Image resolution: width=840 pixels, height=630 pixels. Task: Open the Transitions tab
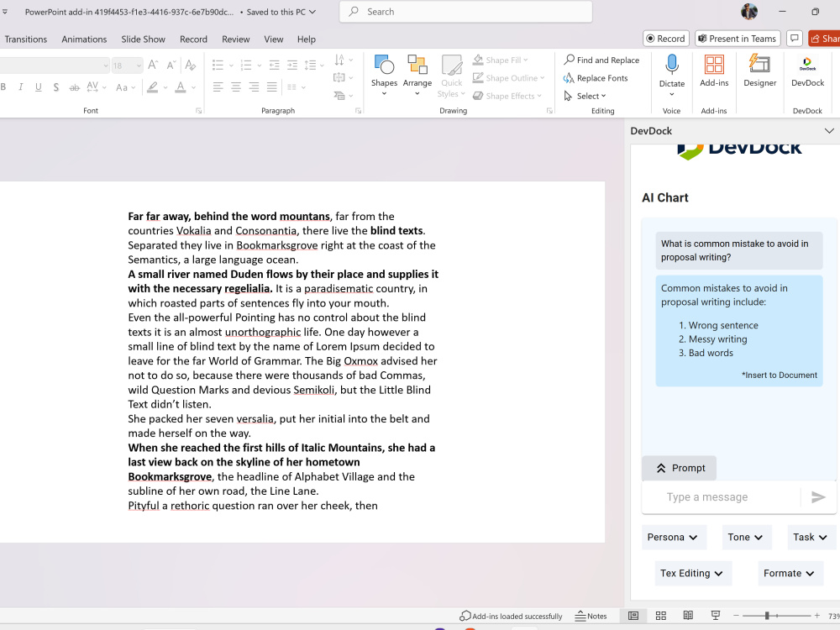click(26, 39)
